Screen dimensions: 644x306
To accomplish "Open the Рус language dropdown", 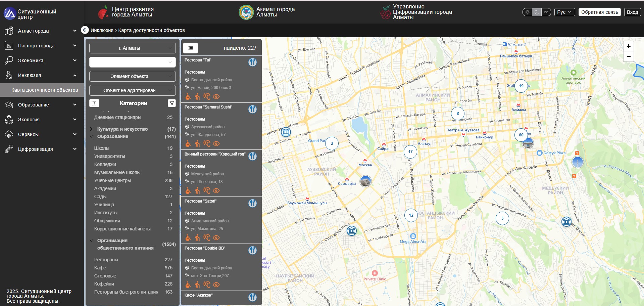I will point(564,12).
